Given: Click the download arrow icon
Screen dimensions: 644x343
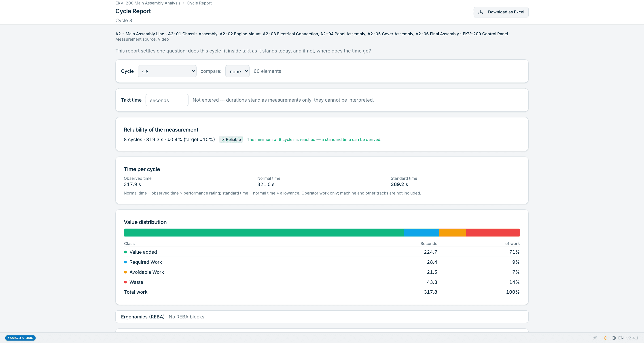Looking at the screenshot, I should click(x=481, y=12).
